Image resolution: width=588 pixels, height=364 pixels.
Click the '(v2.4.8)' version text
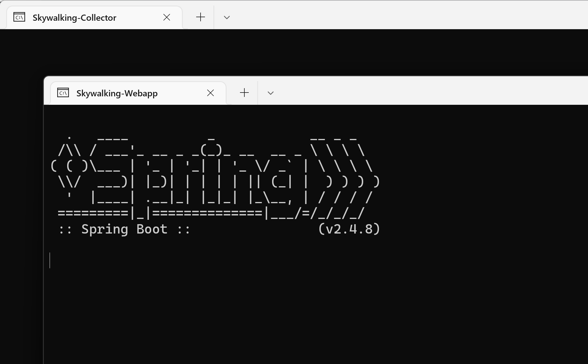[x=349, y=229]
